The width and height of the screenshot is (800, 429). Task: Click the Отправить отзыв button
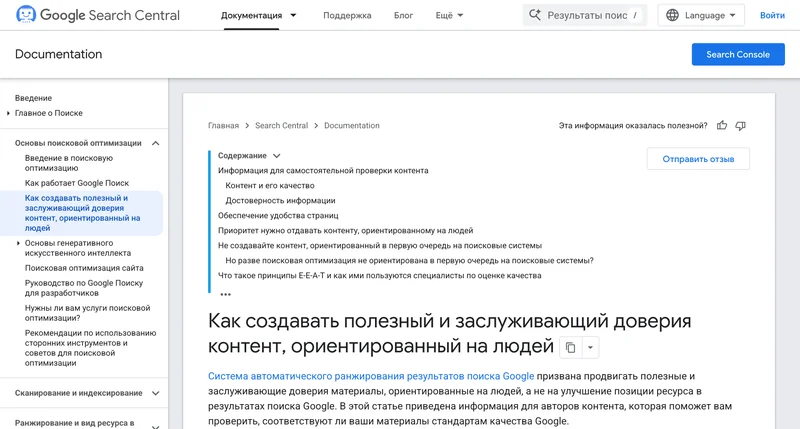point(698,159)
